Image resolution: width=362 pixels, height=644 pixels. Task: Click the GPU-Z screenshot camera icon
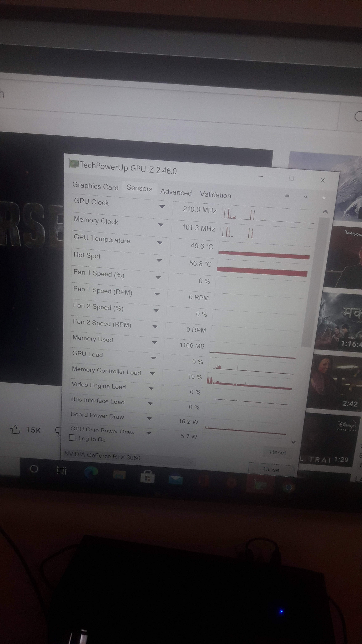click(287, 196)
